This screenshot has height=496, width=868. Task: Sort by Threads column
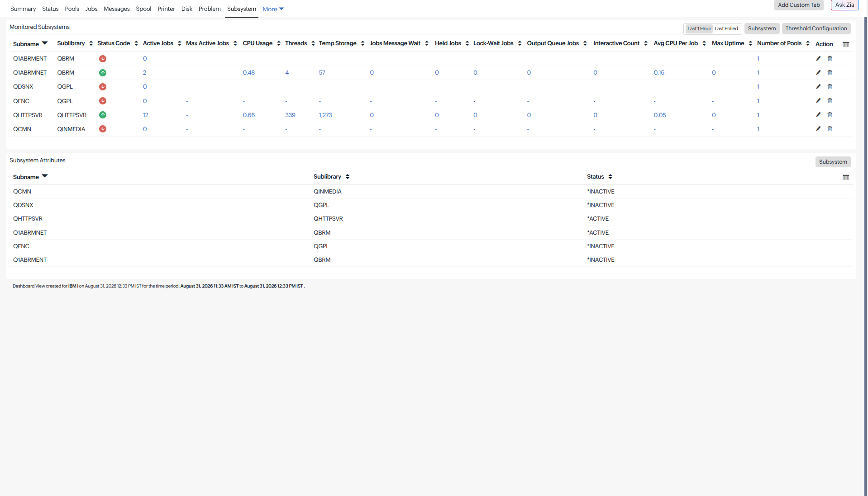(300, 43)
